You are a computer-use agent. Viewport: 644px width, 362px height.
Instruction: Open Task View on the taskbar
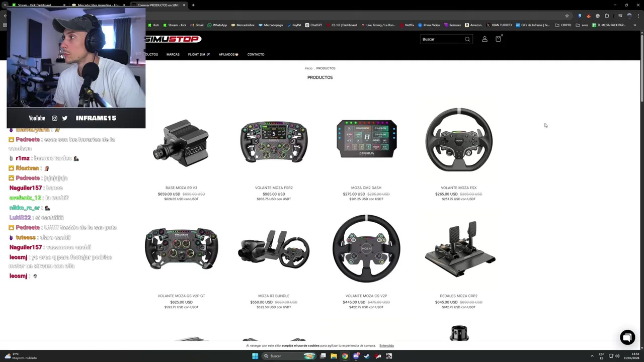click(323, 356)
